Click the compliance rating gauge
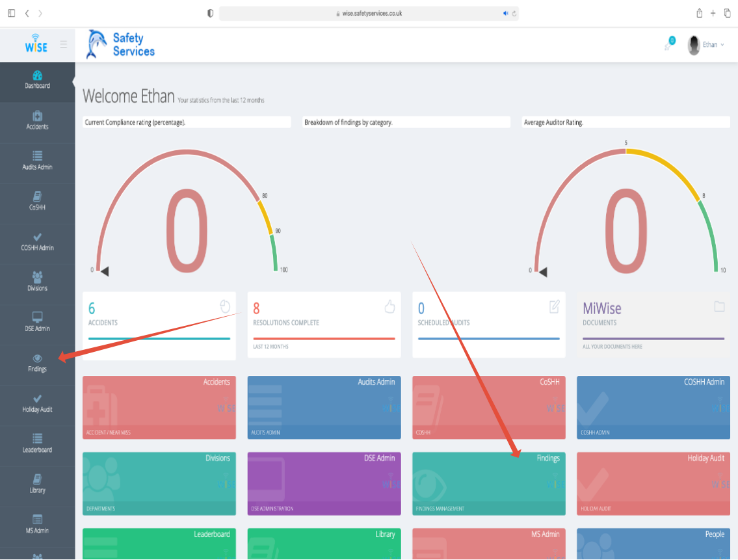This screenshot has width=738, height=560. [187, 212]
